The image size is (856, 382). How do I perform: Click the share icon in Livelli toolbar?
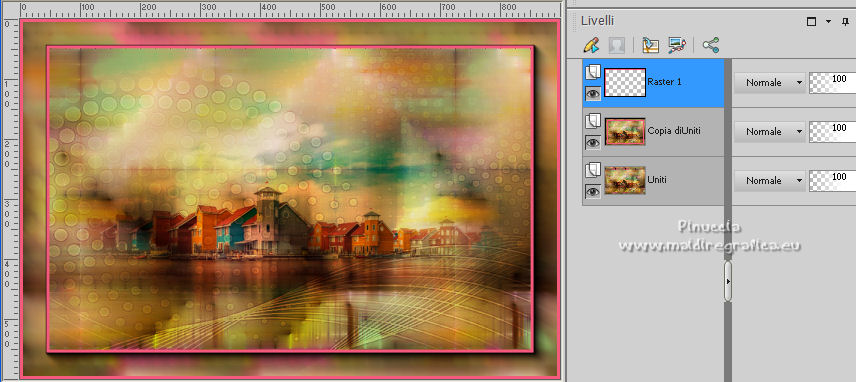711,45
